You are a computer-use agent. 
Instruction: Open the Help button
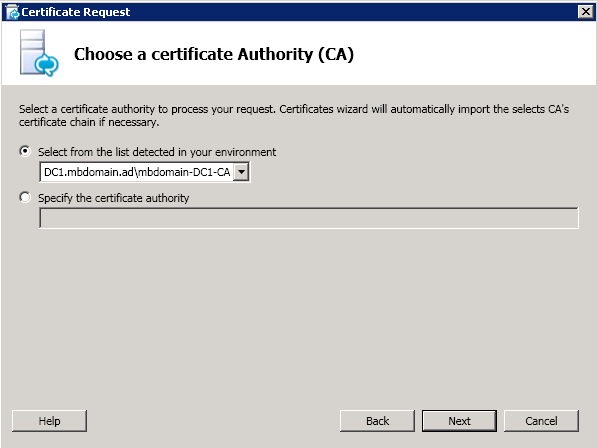[49, 421]
